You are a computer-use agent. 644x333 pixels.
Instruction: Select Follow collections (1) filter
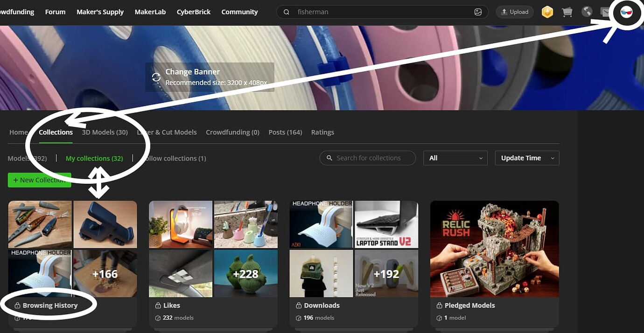click(174, 158)
